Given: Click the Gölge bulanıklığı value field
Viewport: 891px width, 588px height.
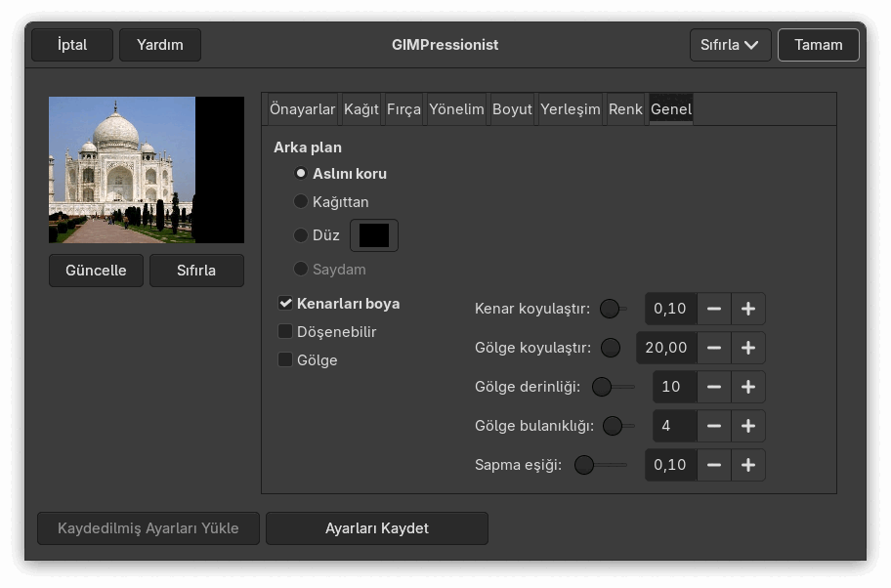Looking at the screenshot, I should [674, 426].
